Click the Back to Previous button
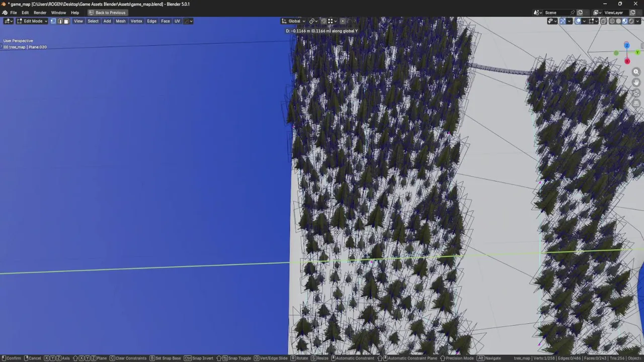Screen dimensions: 644x362 [107, 13]
